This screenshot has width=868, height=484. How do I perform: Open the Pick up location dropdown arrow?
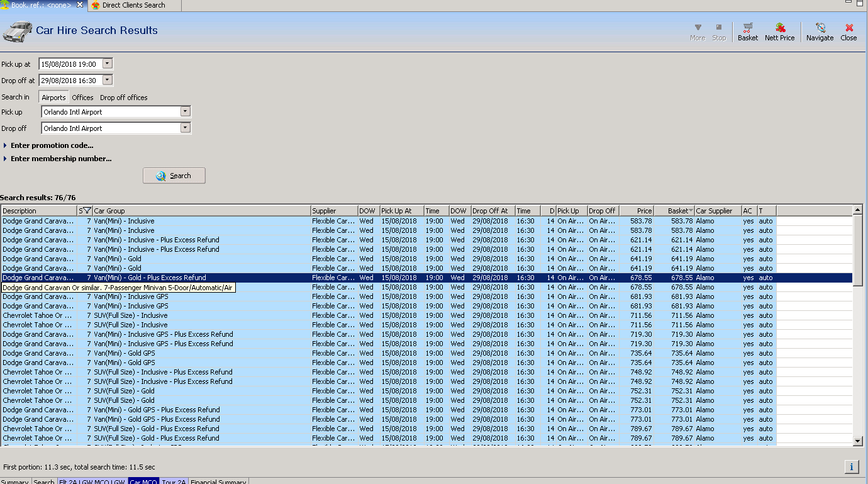tap(185, 111)
